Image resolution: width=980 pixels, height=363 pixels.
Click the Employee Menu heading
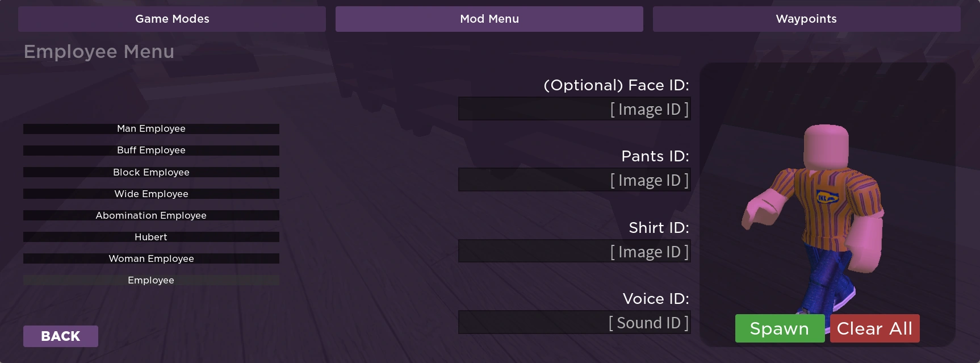point(99,52)
